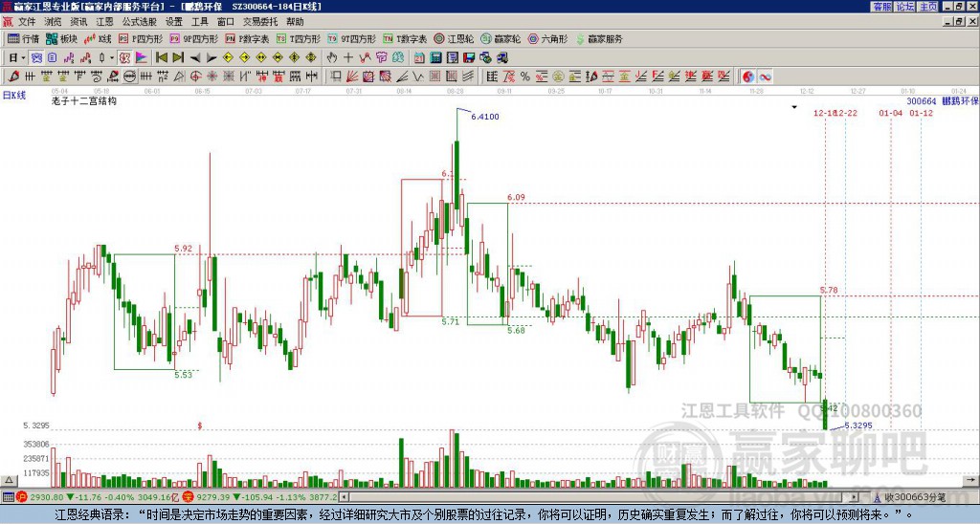
Task: Toggle the yin-yang taiji button
Action: [747, 76]
